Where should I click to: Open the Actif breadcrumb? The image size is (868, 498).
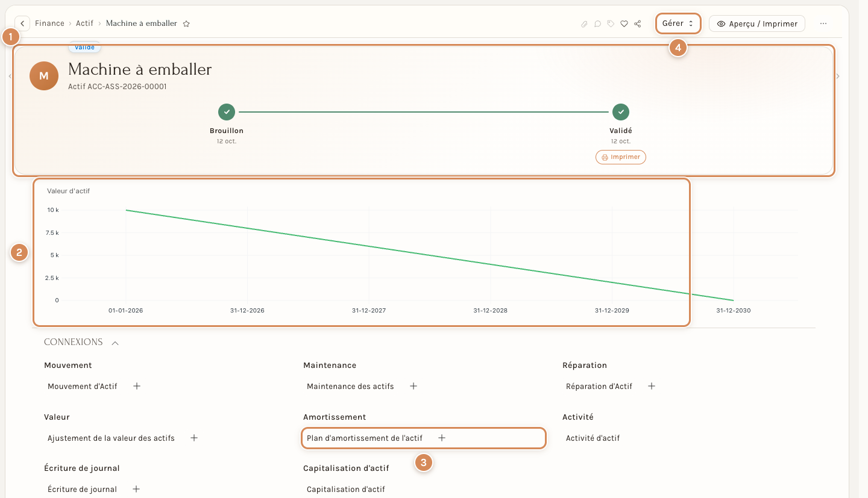[85, 23]
